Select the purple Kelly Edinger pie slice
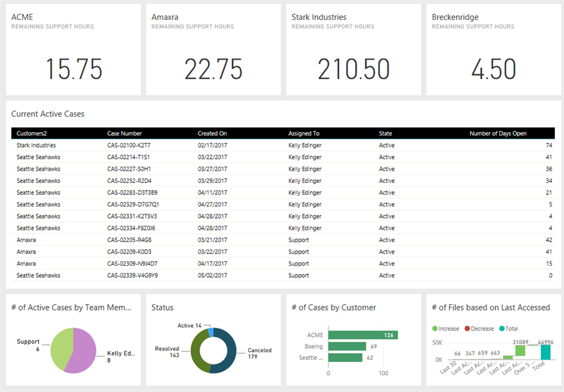The image size is (564, 392). pos(84,350)
